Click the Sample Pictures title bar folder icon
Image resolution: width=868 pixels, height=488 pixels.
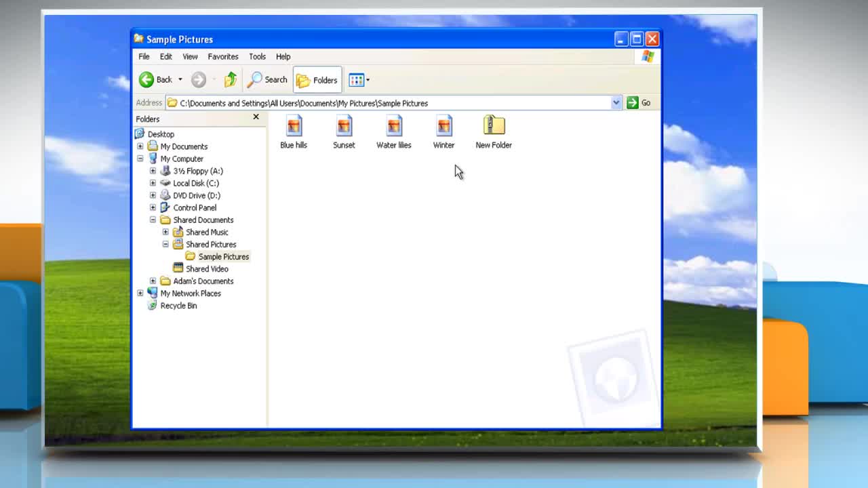pos(139,39)
